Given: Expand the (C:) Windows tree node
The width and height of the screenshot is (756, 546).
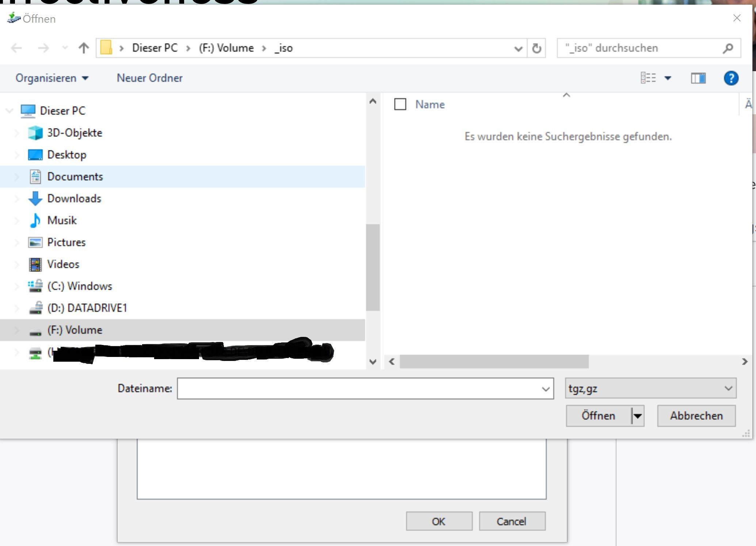Looking at the screenshot, I should point(16,286).
